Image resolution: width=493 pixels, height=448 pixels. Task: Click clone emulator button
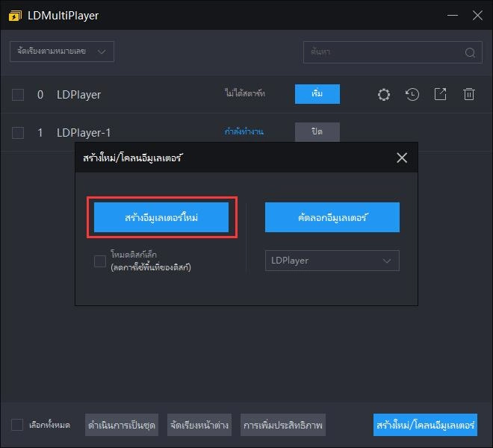[332, 217]
